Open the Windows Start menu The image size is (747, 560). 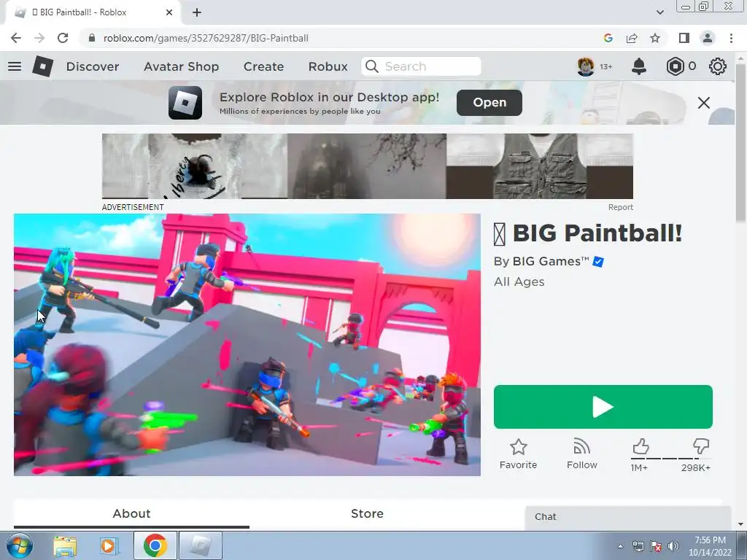20,545
